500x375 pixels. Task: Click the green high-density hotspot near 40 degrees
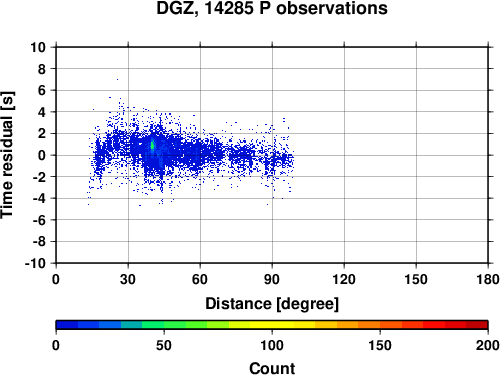click(x=152, y=145)
